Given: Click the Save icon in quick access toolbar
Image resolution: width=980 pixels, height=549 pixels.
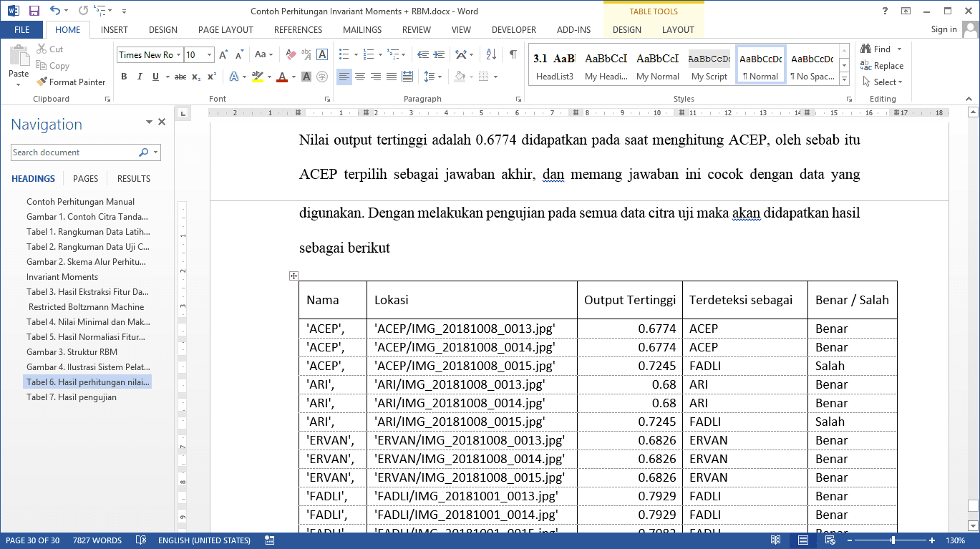Looking at the screenshot, I should click(34, 11).
